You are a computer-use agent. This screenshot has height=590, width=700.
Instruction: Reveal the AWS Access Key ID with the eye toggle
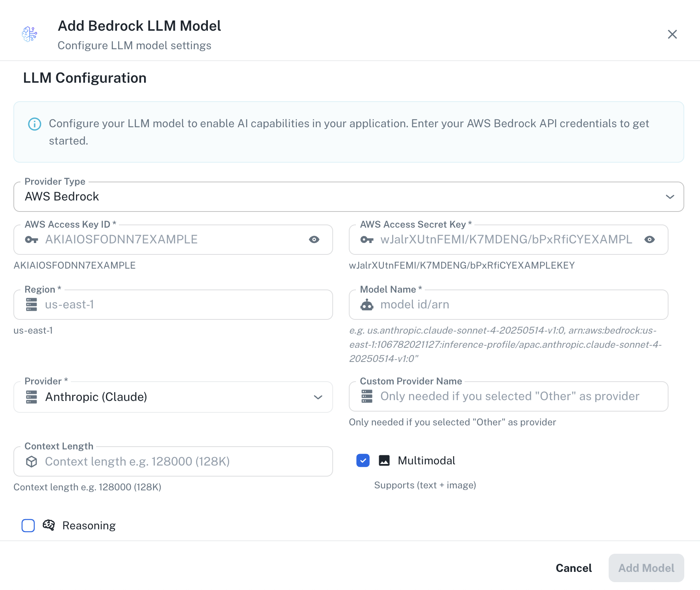tap(314, 239)
